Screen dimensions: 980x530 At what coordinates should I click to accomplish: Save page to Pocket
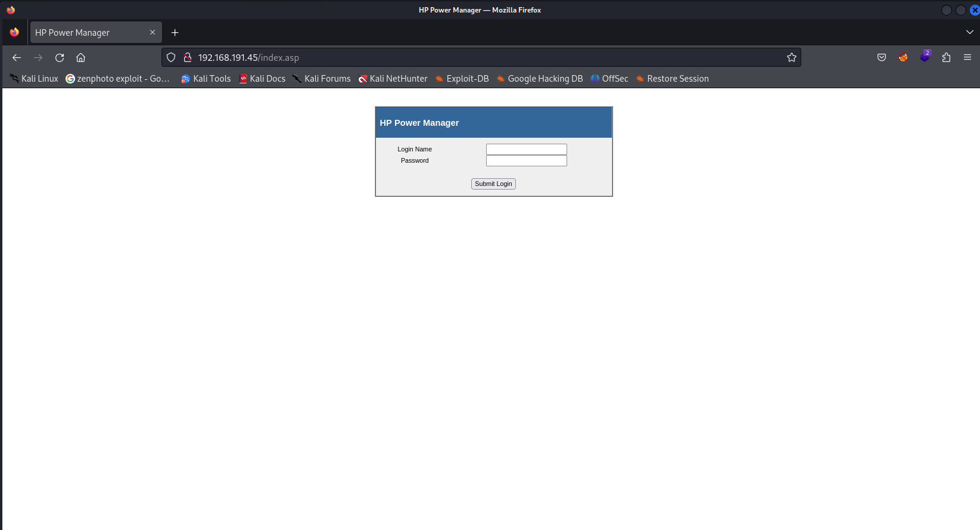pos(882,58)
